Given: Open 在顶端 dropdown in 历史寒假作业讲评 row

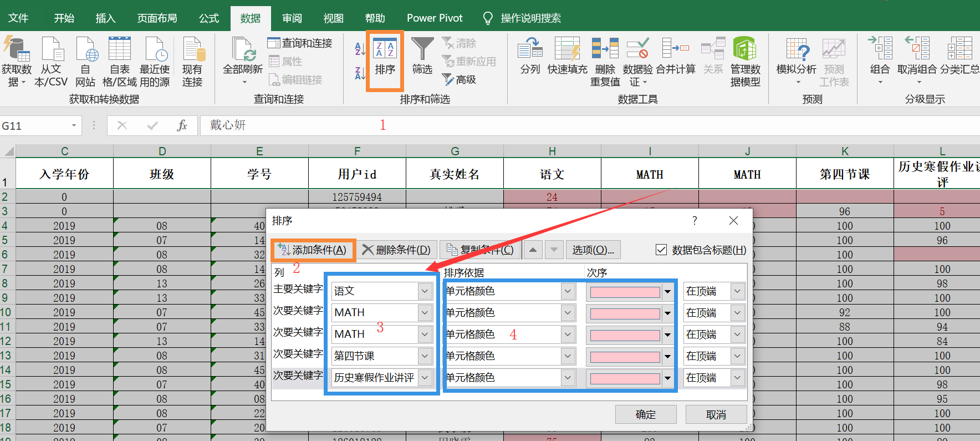Looking at the screenshot, I should pyautogui.click(x=737, y=377).
